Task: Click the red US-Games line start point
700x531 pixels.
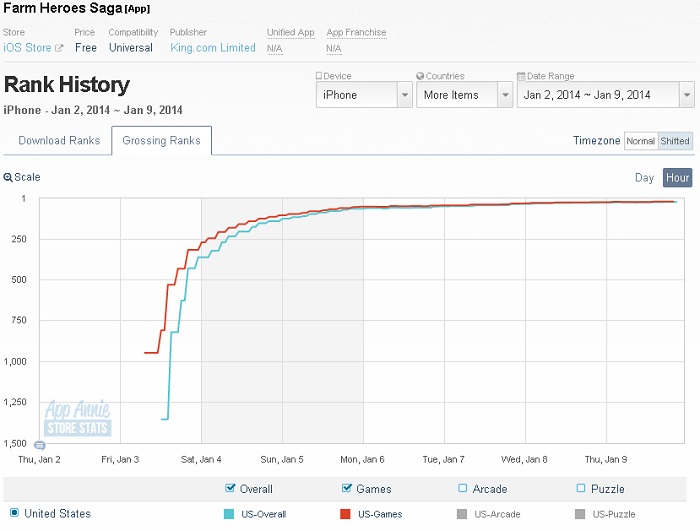Action: pos(145,353)
